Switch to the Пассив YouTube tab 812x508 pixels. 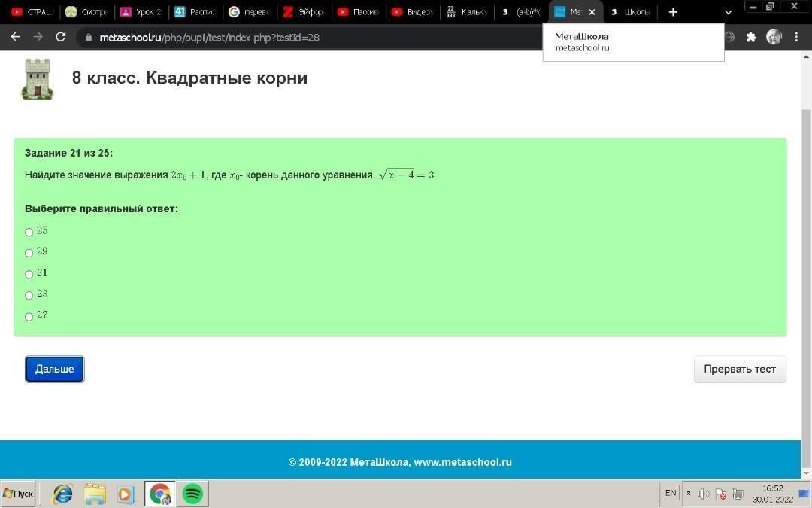(359, 12)
